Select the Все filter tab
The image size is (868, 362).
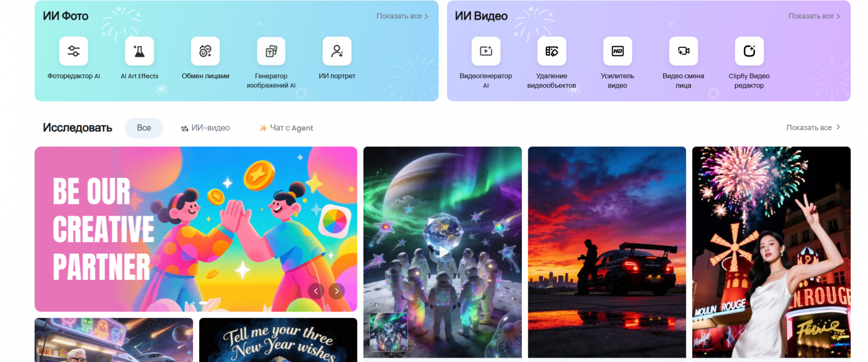click(x=144, y=128)
